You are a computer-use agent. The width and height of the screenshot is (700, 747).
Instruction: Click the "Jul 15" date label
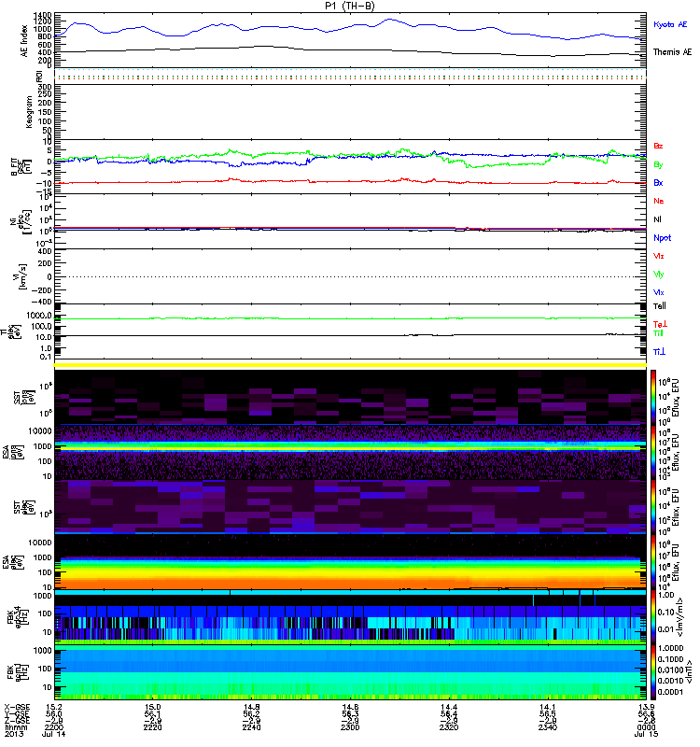(646, 734)
